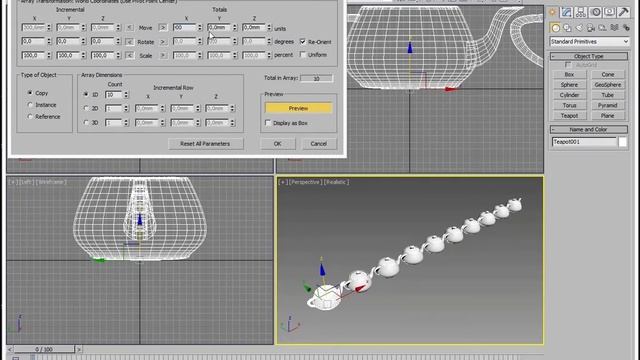Click the 1D Count input field
The image size is (640, 360).
pyautogui.click(x=114, y=95)
